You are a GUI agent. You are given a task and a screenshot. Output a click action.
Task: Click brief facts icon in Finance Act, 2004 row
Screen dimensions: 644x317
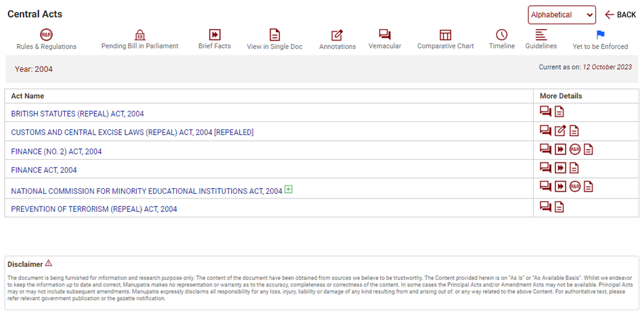560,168
